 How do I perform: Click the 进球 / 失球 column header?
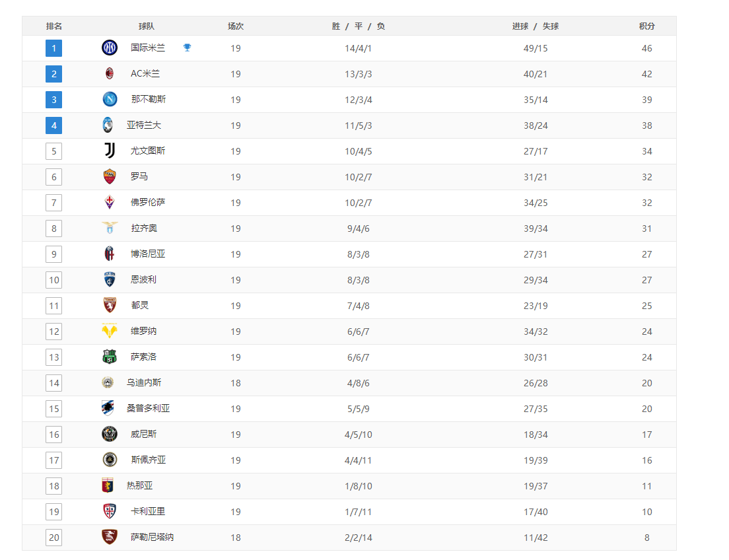click(x=536, y=26)
